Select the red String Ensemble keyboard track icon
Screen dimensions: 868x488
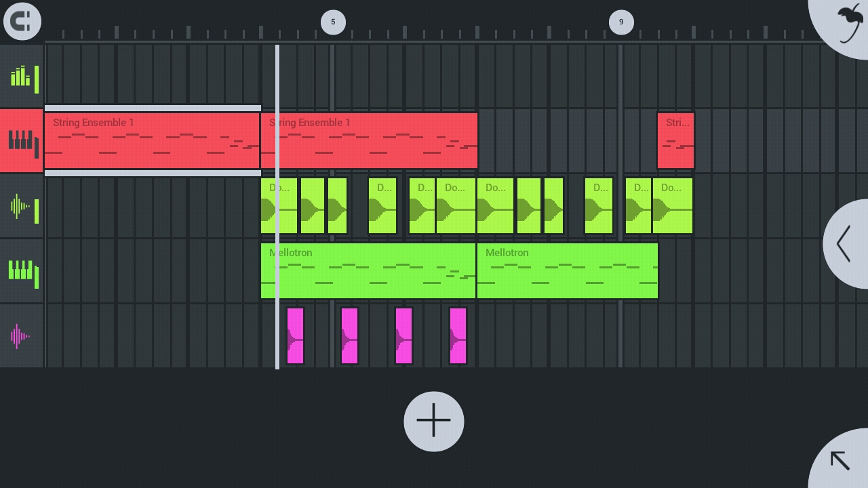click(x=22, y=141)
